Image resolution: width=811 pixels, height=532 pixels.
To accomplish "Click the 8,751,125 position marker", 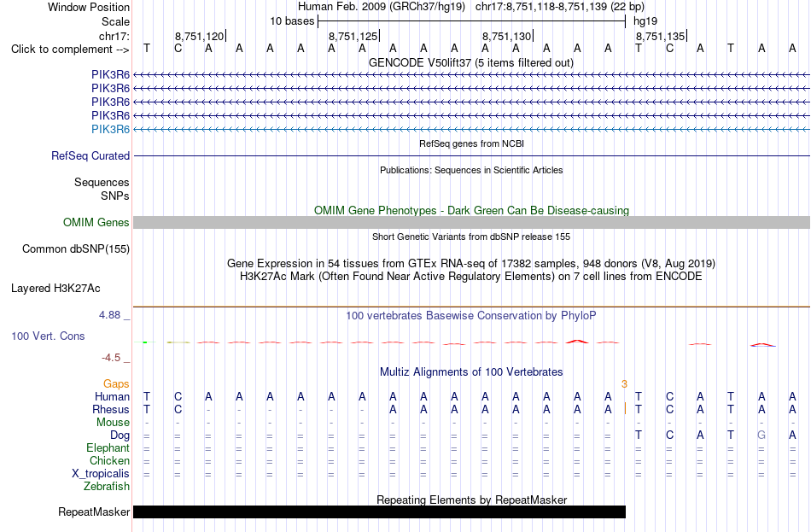I will (353, 36).
